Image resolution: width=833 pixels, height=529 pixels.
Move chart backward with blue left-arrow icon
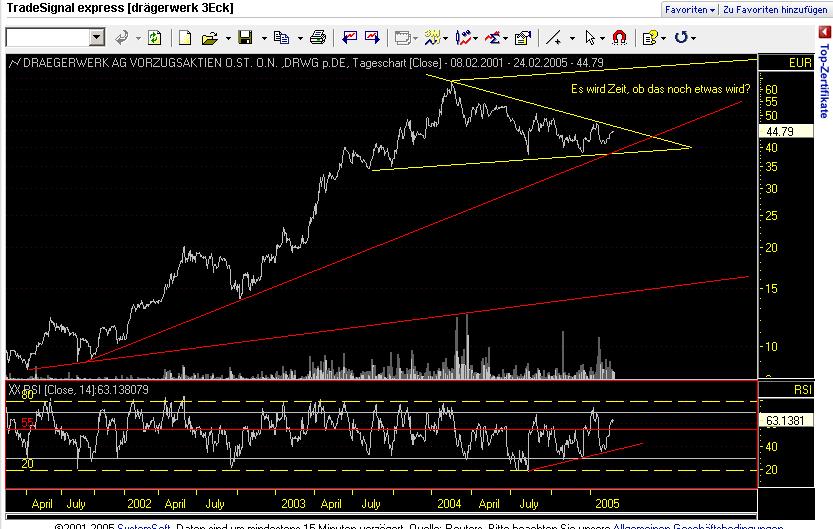(x=350, y=38)
